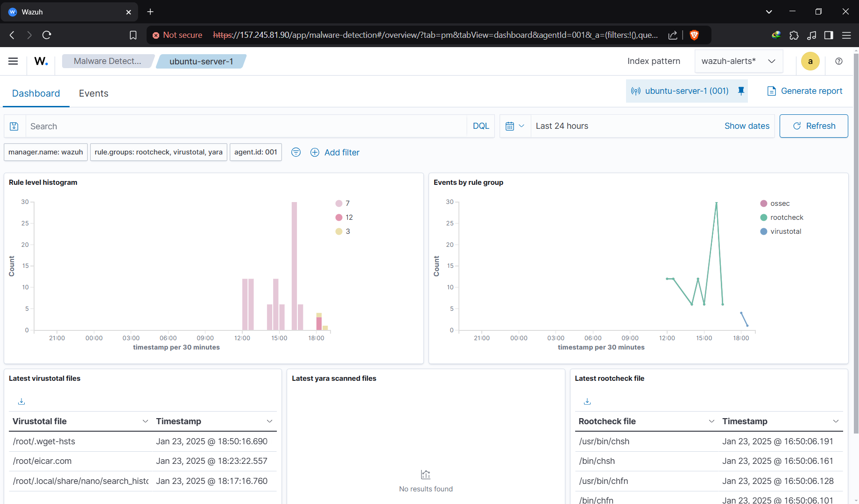Viewport: 859px width, 504px height.
Task: Click plus icon to add filter
Action: tap(315, 152)
